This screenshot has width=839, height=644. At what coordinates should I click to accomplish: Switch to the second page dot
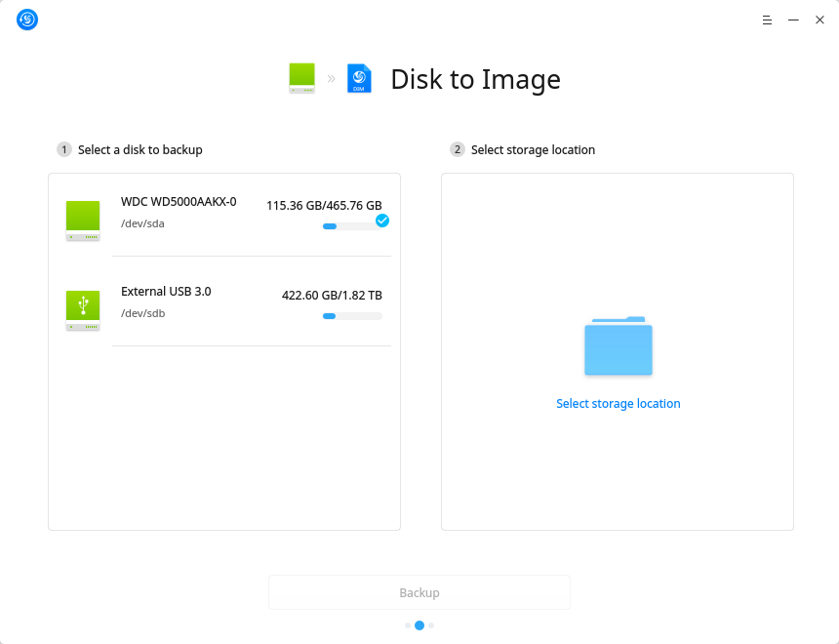pyautogui.click(x=419, y=625)
